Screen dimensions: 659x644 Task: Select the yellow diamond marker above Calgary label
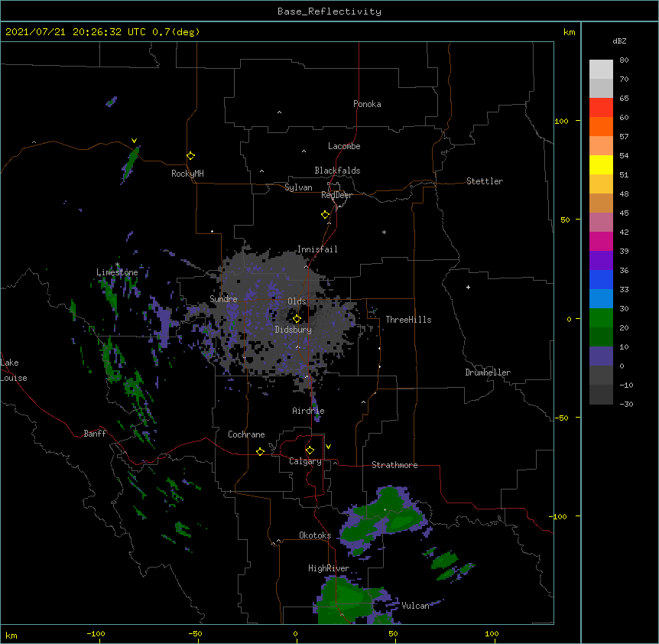coord(310,450)
